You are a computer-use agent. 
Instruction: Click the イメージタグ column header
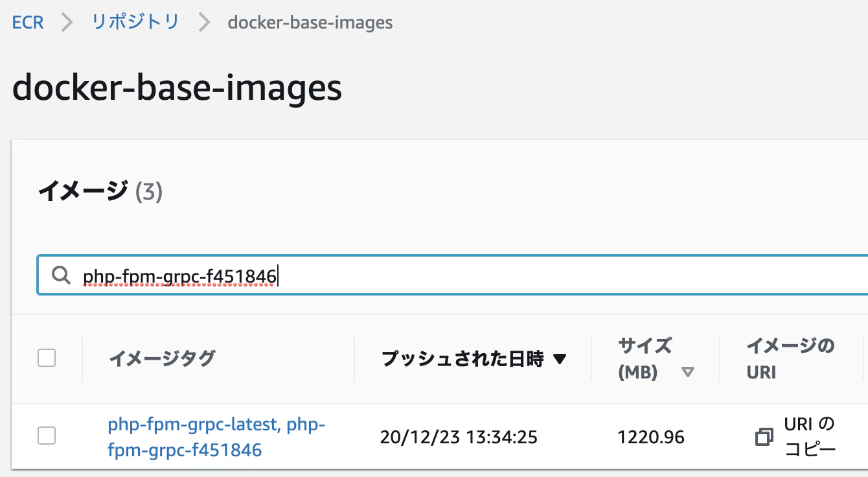[x=162, y=358]
